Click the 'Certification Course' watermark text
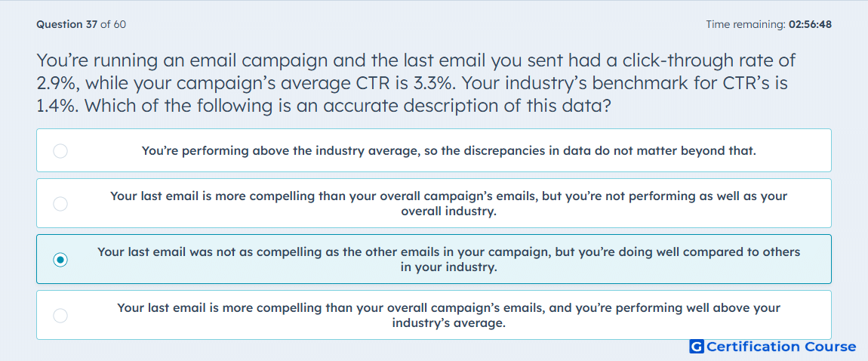Viewport: 868px width, 361px height. click(781, 347)
